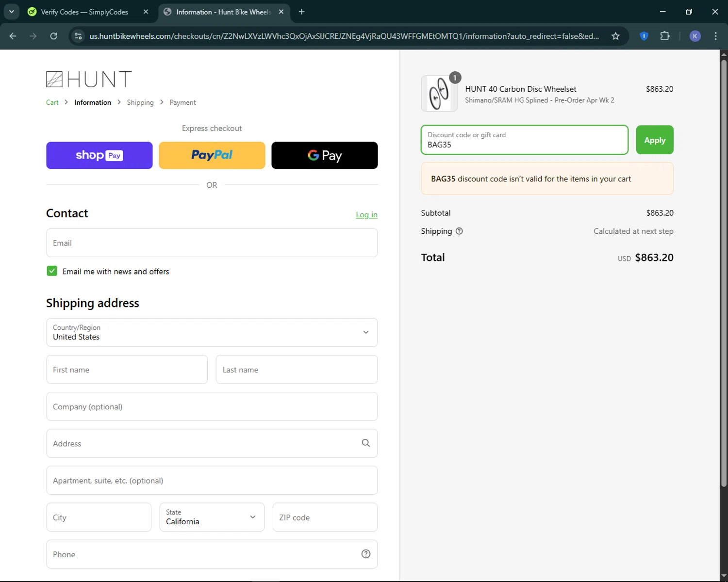Click the browser address bar URL
The width and height of the screenshot is (728, 582).
tap(344, 36)
